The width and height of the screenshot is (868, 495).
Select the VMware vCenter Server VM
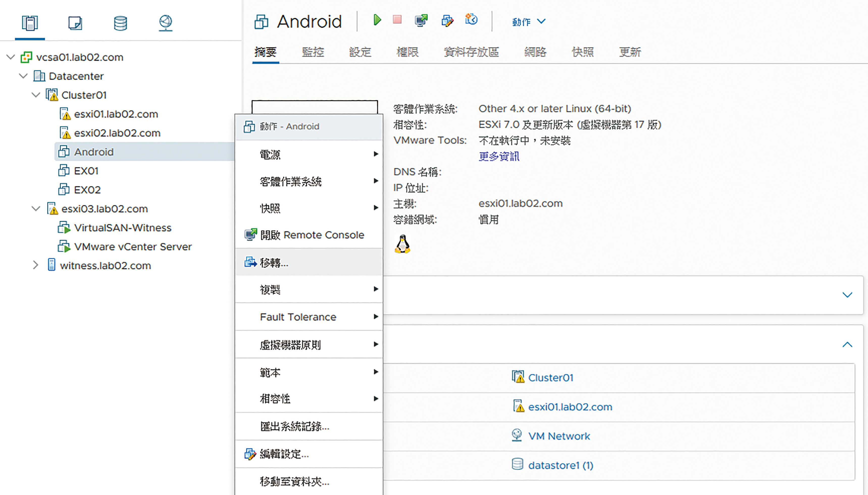(x=133, y=246)
